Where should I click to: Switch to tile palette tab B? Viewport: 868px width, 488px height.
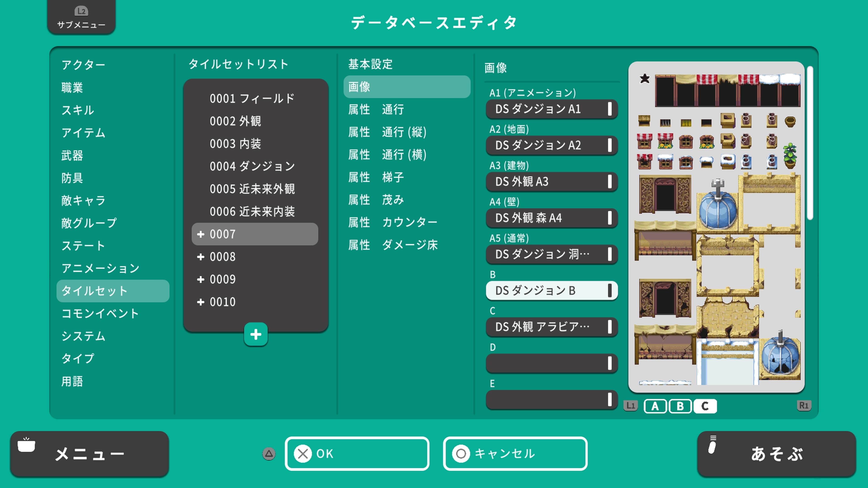tap(680, 406)
